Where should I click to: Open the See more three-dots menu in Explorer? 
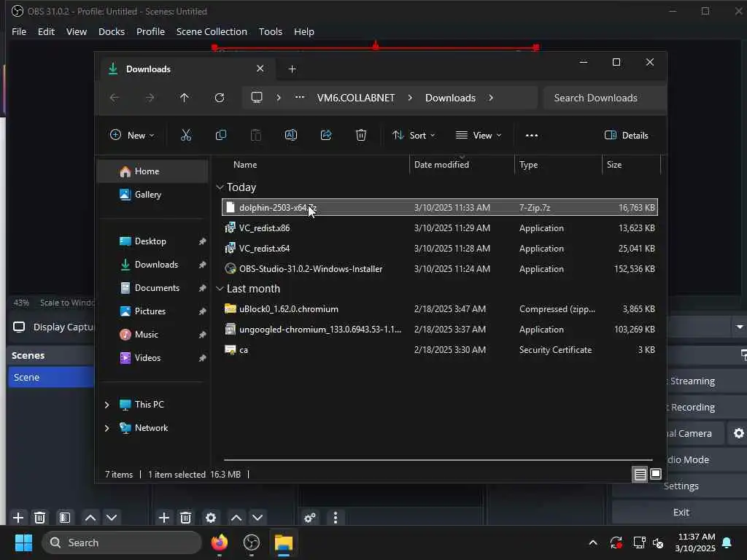[x=532, y=135]
